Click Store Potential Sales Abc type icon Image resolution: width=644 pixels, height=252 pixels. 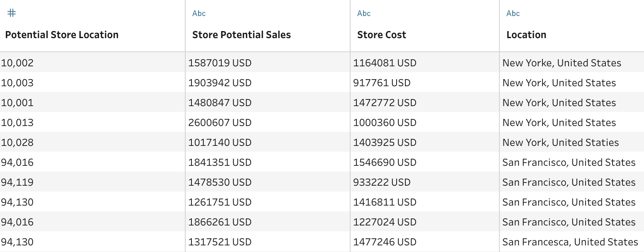(199, 13)
